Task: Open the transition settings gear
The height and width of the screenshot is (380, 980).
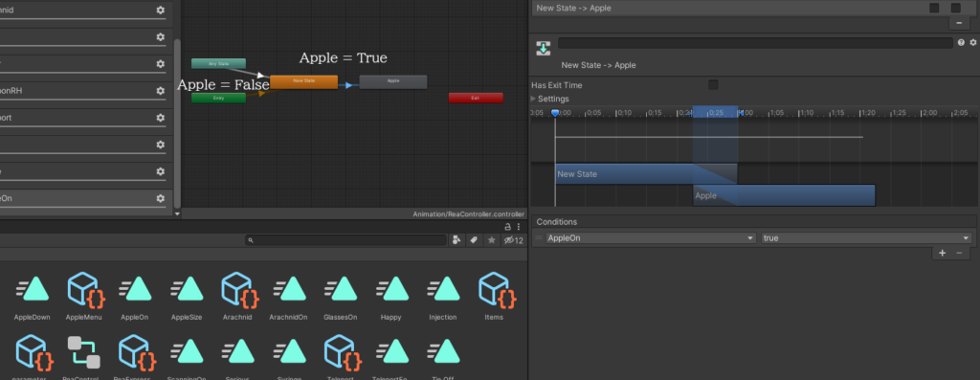Action: 972,42
